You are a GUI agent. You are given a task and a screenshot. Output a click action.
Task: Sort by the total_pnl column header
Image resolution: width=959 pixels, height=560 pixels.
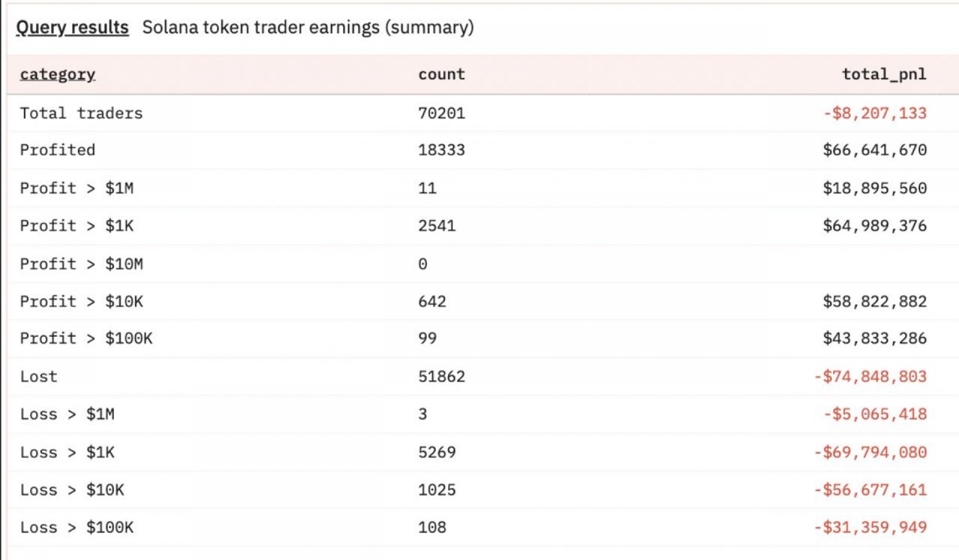pyautogui.click(x=884, y=74)
